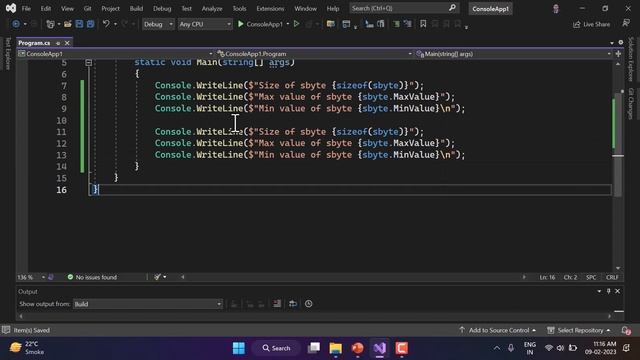The height and width of the screenshot is (360, 640).
Task: Click the Save All icon
Action: coord(90,24)
